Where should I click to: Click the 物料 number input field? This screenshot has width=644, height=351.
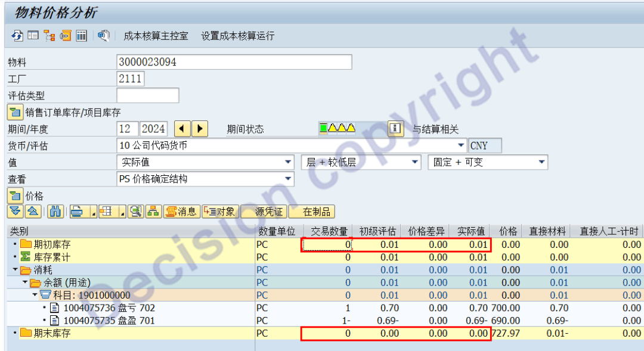click(234, 62)
